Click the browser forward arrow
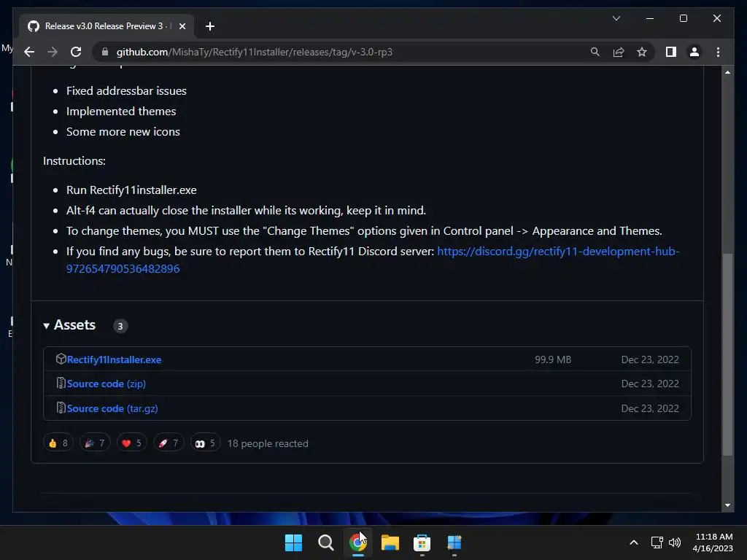Image resolution: width=747 pixels, height=560 pixels. (53, 52)
